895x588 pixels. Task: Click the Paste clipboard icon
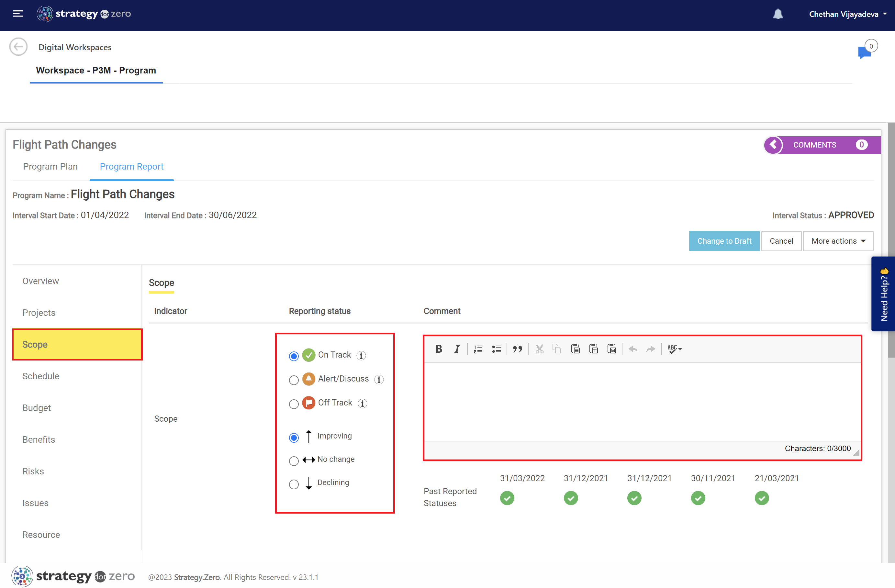point(576,349)
